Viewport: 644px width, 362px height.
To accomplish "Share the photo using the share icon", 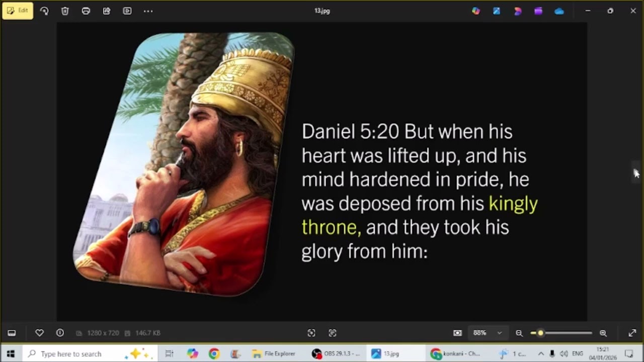I will pos(107,11).
